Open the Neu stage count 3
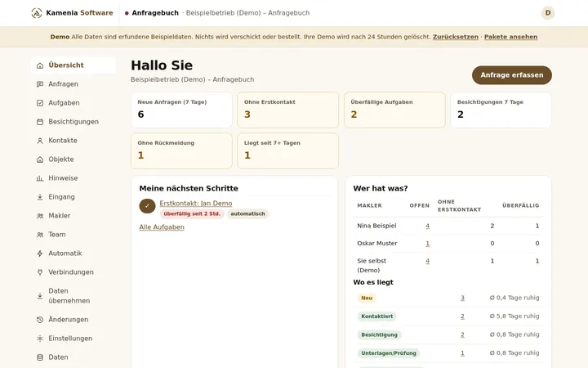 [462, 298]
